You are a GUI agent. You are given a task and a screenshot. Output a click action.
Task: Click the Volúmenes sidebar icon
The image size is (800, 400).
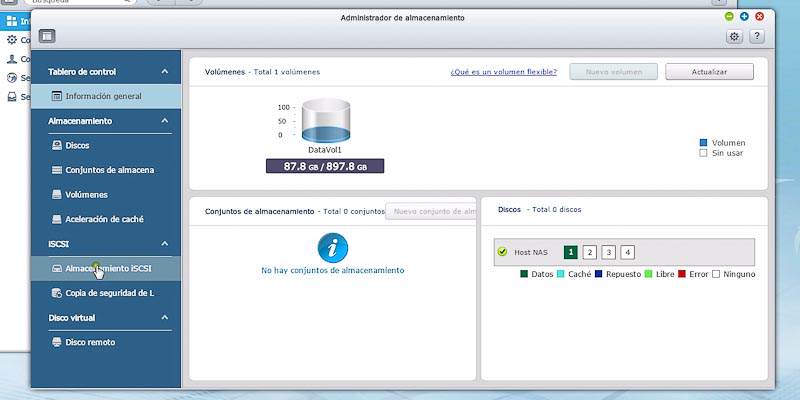click(57, 194)
